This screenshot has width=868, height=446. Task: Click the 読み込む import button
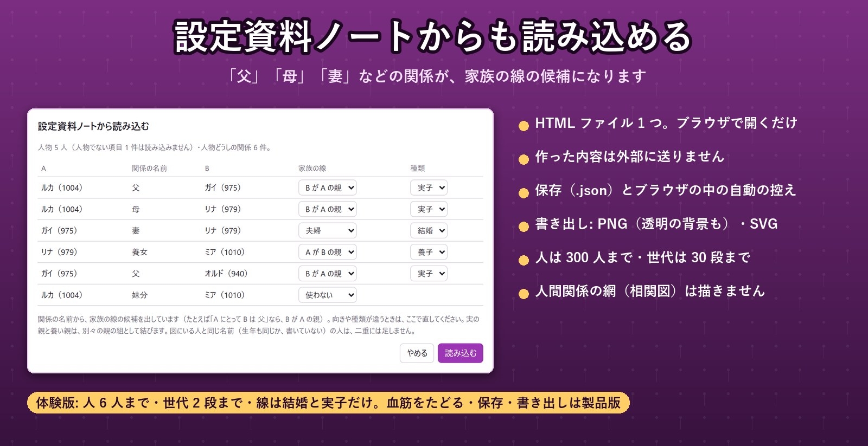click(x=461, y=353)
